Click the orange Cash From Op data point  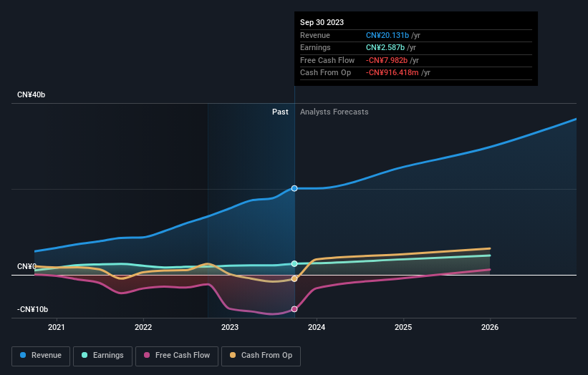coord(294,278)
